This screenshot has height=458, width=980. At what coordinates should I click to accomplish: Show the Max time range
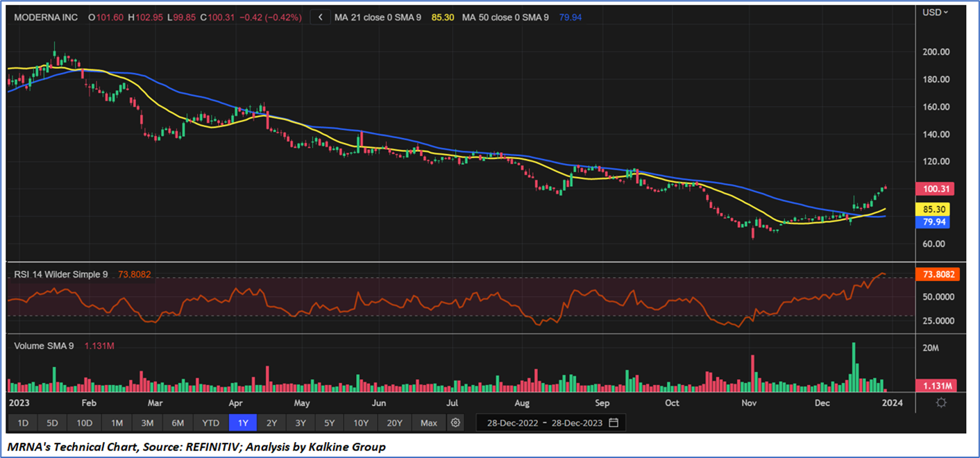coord(429,423)
